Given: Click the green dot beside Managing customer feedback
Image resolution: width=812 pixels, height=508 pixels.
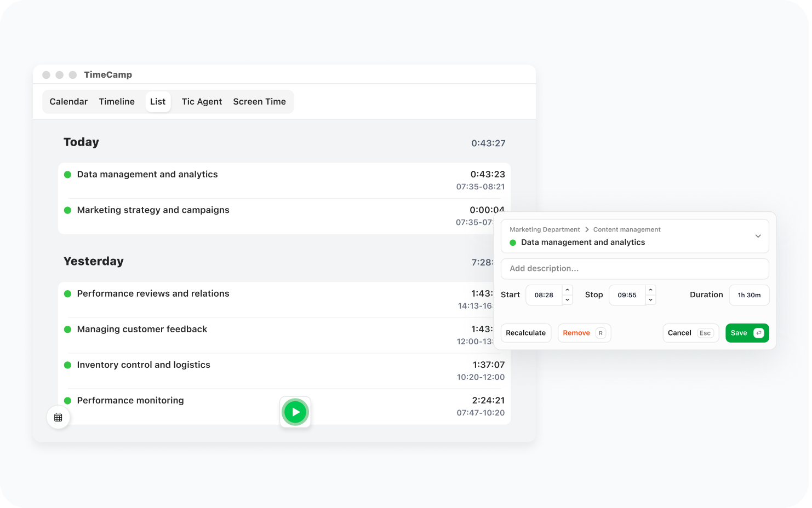Looking at the screenshot, I should [68, 330].
